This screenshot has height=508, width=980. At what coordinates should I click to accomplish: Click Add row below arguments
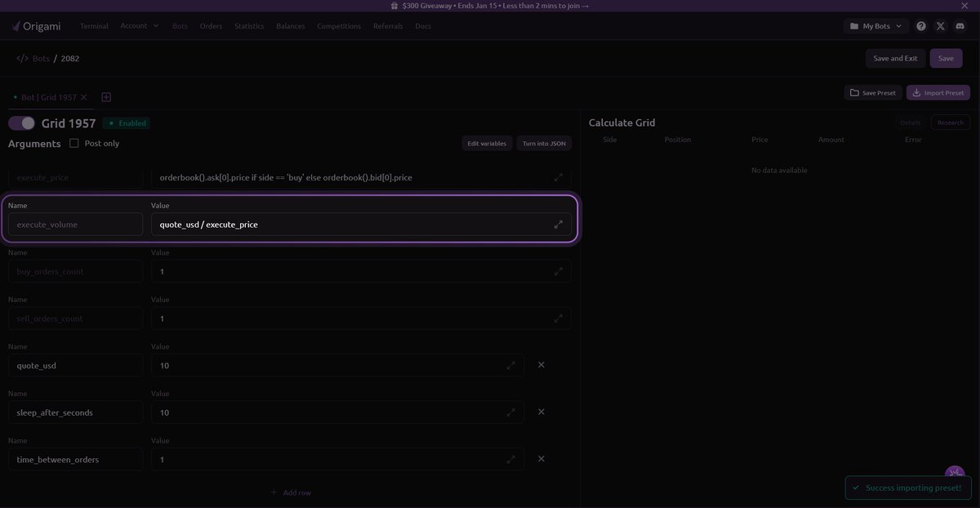coord(291,492)
